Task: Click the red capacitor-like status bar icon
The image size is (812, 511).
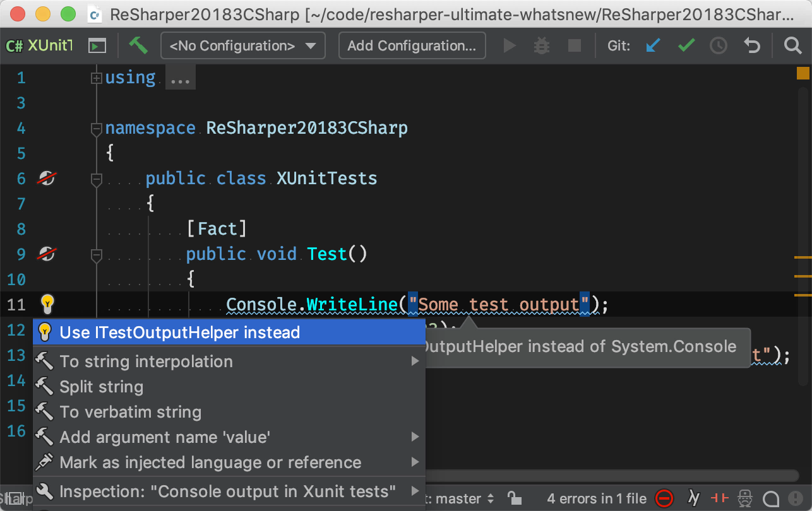Action: 720,498
